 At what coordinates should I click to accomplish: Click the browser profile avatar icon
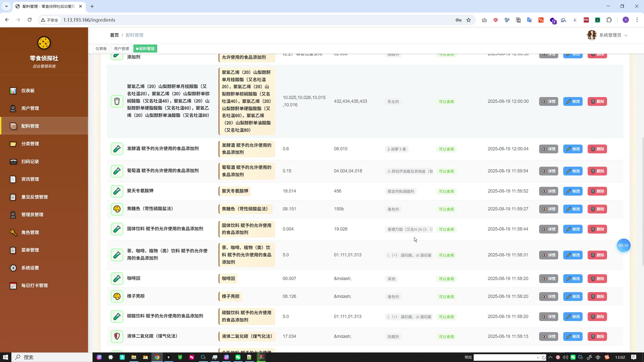click(626, 20)
